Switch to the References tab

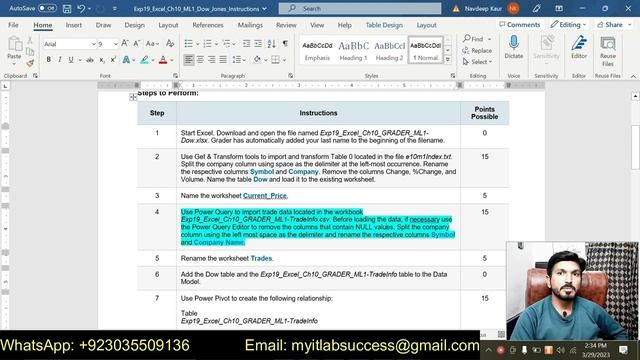tap(208, 25)
